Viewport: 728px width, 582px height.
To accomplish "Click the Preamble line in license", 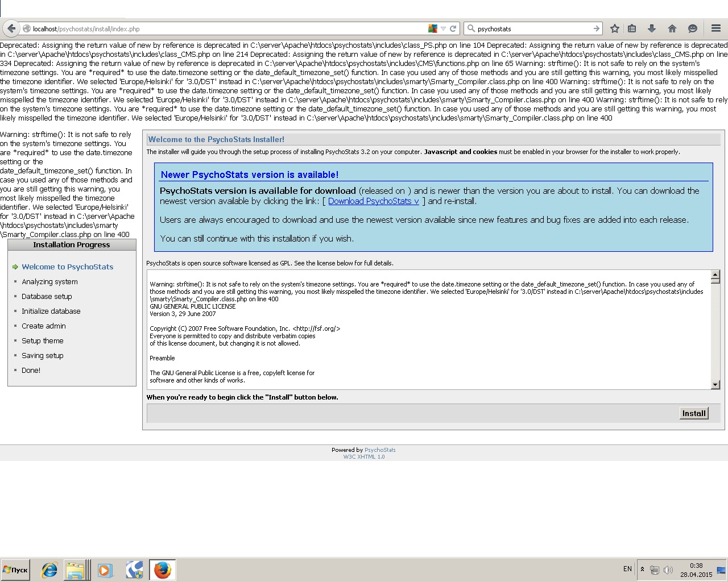I will 162,358.
